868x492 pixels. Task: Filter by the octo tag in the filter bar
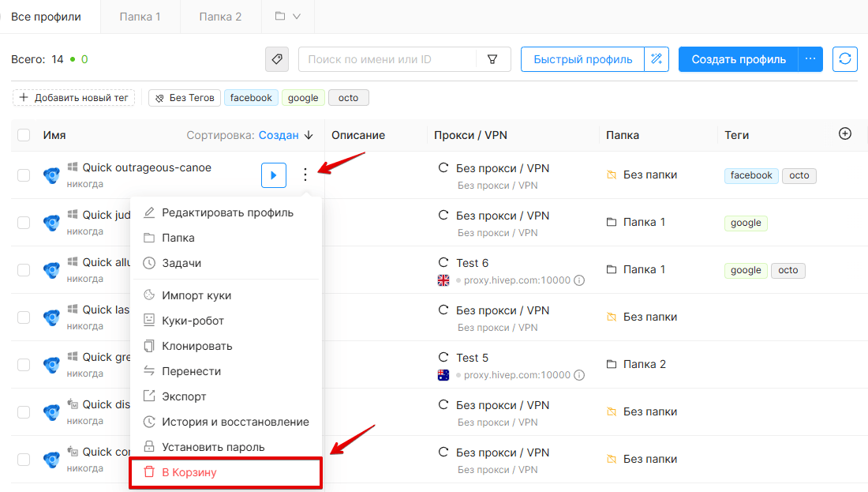(348, 97)
